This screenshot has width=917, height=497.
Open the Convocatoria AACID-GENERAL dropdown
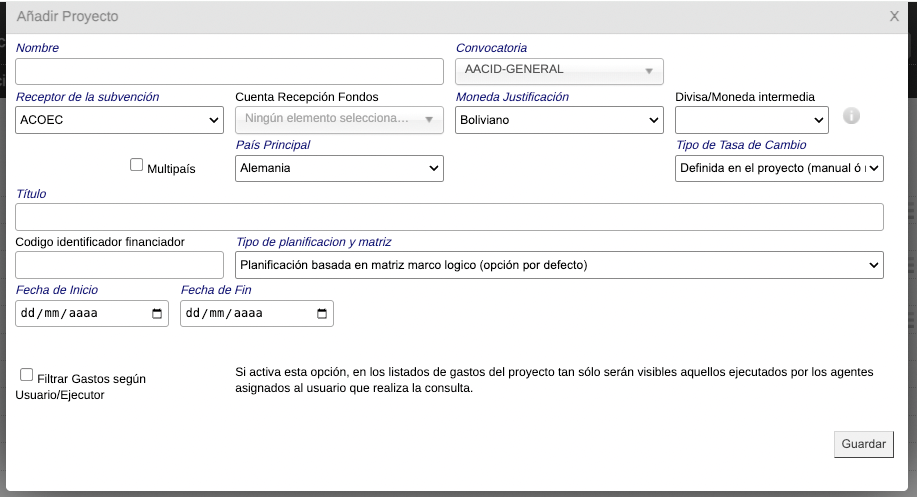pyautogui.click(x=559, y=71)
